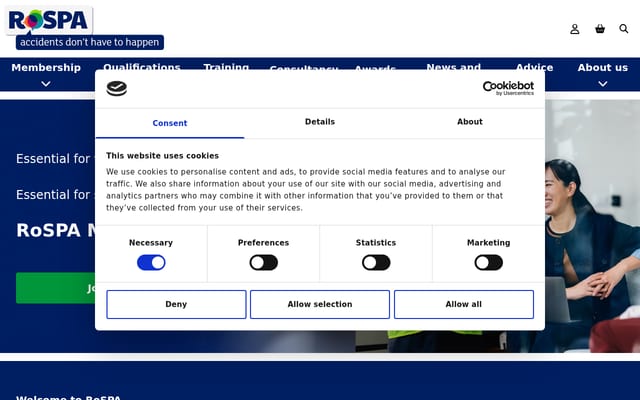Enable the Statistics cookies switch

click(376, 262)
